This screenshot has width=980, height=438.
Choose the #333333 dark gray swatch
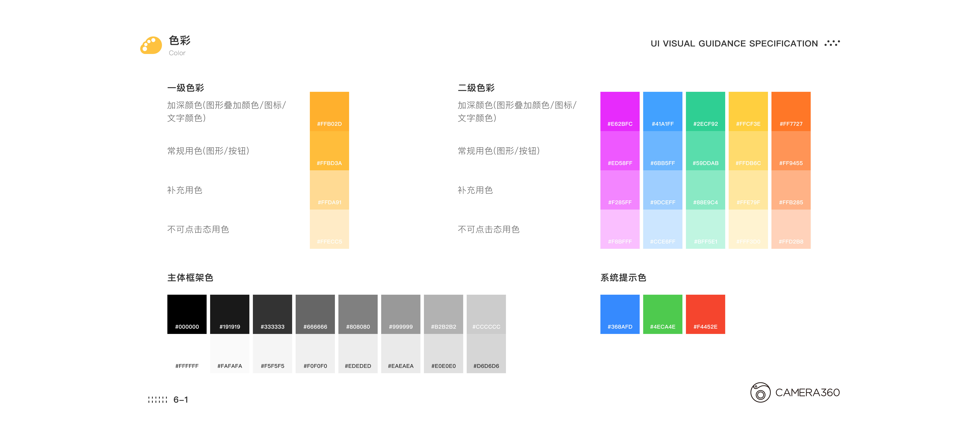tap(272, 314)
